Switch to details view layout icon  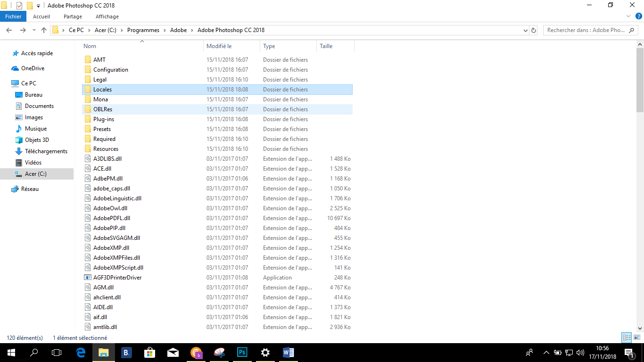pyautogui.click(x=627, y=337)
